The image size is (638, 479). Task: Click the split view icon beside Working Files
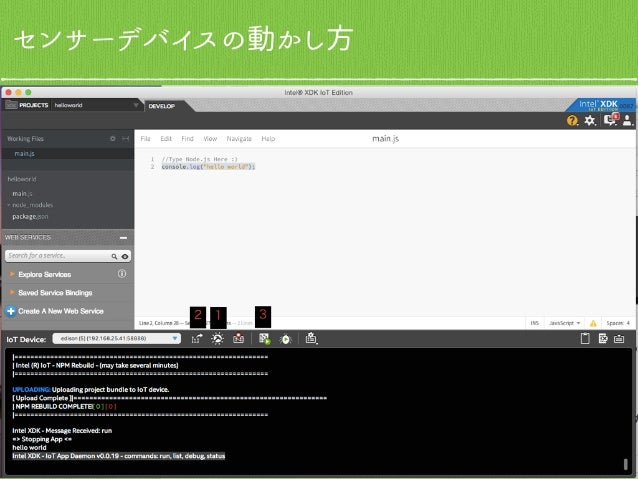pyautogui.click(x=125, y=139)
